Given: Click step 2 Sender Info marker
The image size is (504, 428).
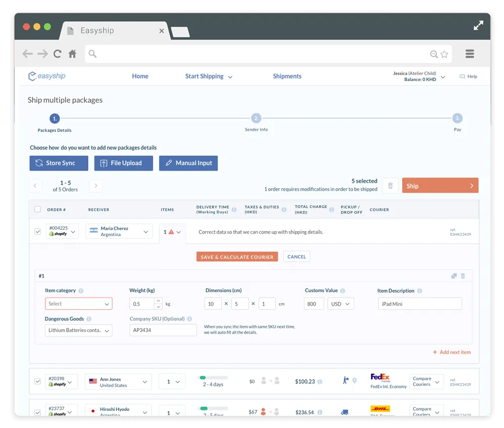Looking at the screenshot, I should coord(256,118).
